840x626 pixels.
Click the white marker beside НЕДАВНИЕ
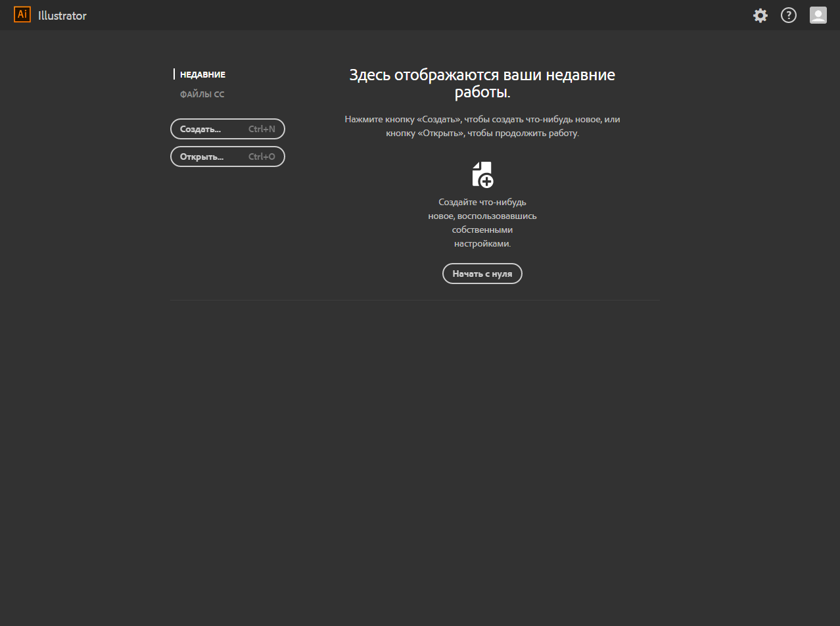(174, 74)
